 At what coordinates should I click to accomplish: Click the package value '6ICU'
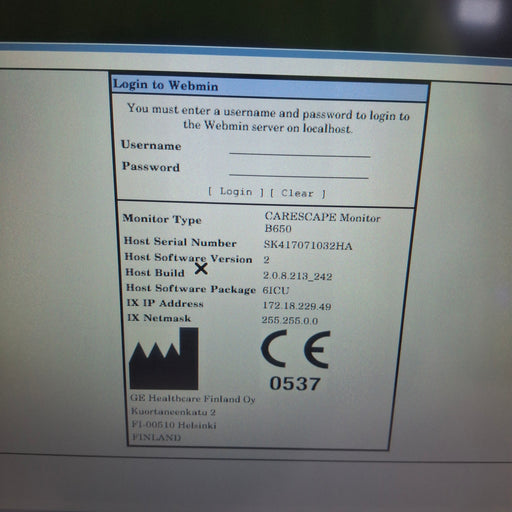point(276,290)
